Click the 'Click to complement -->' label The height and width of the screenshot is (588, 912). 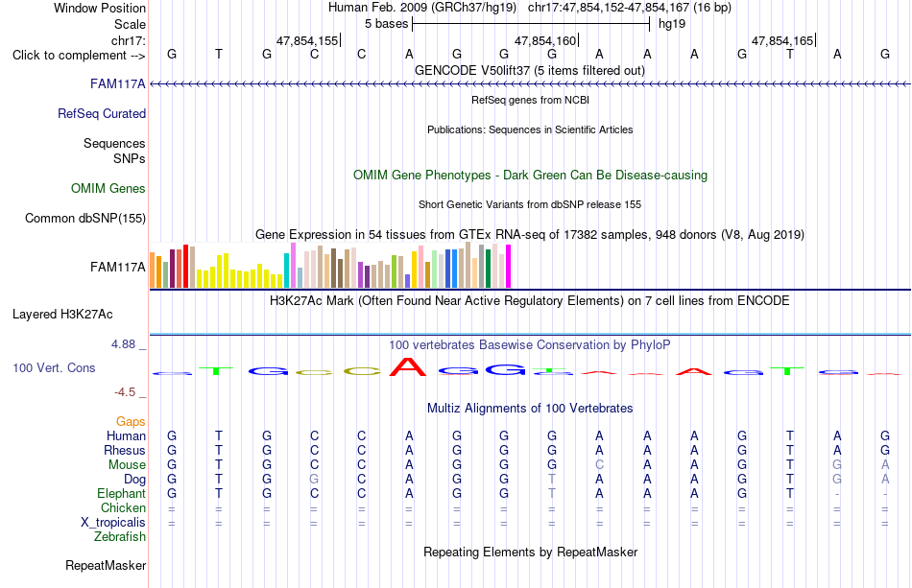click(79, 56)
